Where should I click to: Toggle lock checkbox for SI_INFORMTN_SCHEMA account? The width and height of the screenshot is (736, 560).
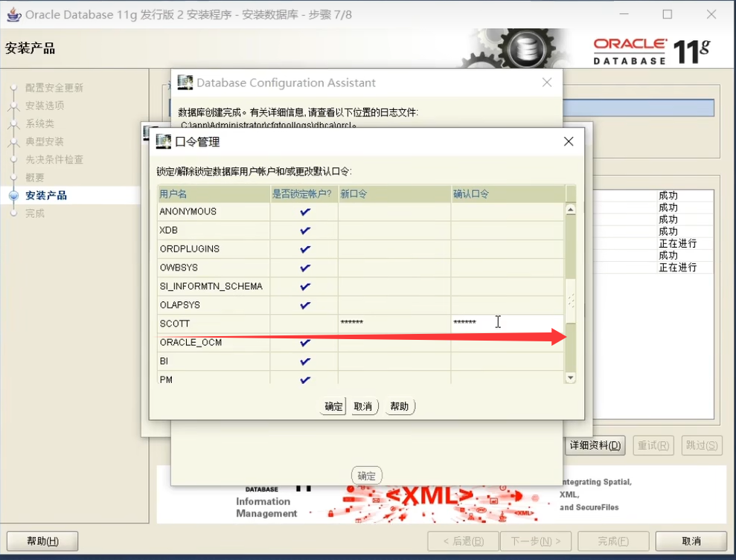pos(305,286)
